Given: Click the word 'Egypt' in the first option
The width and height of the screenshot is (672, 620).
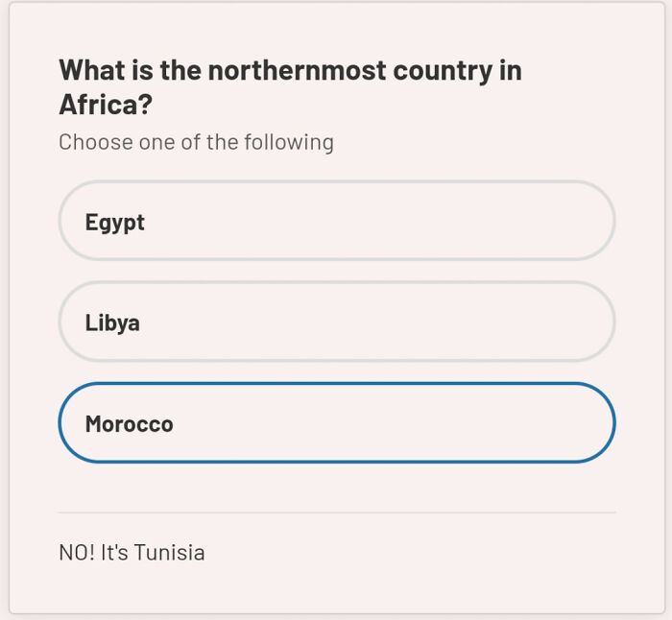Looking at the screenshot, I should tap(114, 223).
